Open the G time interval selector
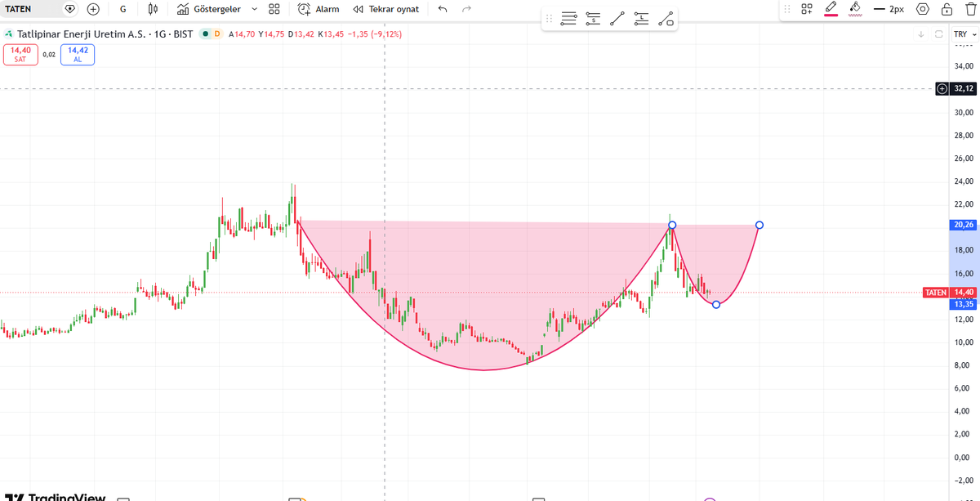 point(122,9)
